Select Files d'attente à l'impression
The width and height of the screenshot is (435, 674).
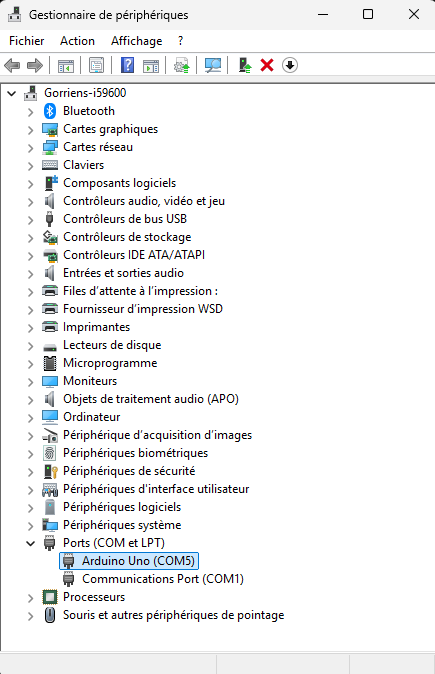click(x=141, y=291)
